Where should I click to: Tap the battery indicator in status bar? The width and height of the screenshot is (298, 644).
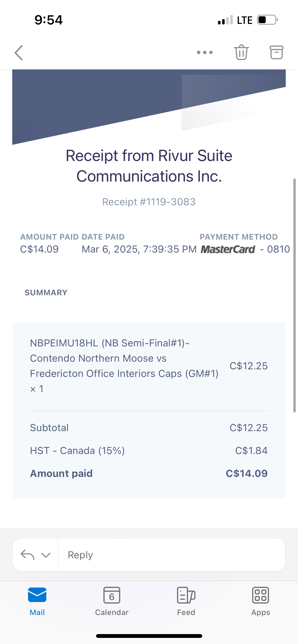[x=267, y=20]
